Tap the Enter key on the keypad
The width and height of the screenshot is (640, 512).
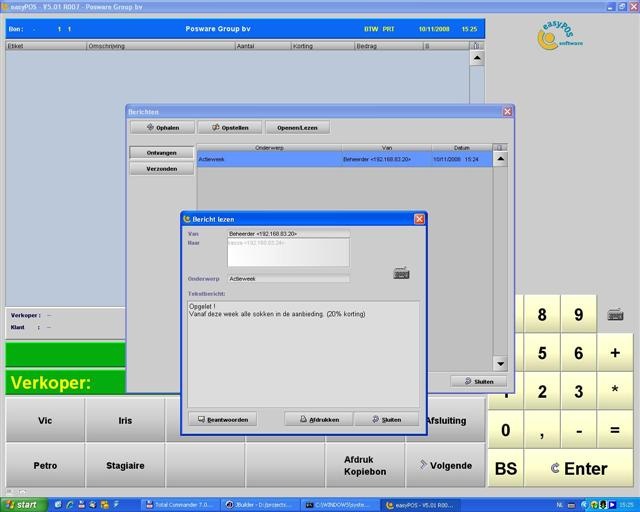coord(579,468)
